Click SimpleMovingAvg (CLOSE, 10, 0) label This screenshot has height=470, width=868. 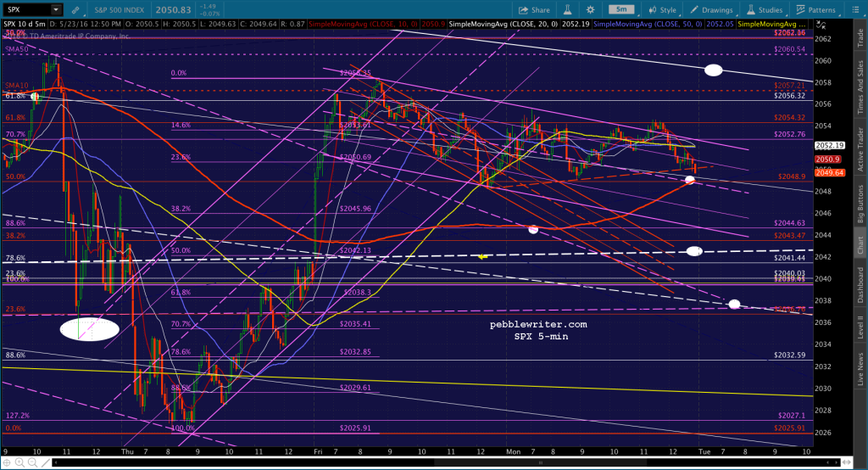363,25
